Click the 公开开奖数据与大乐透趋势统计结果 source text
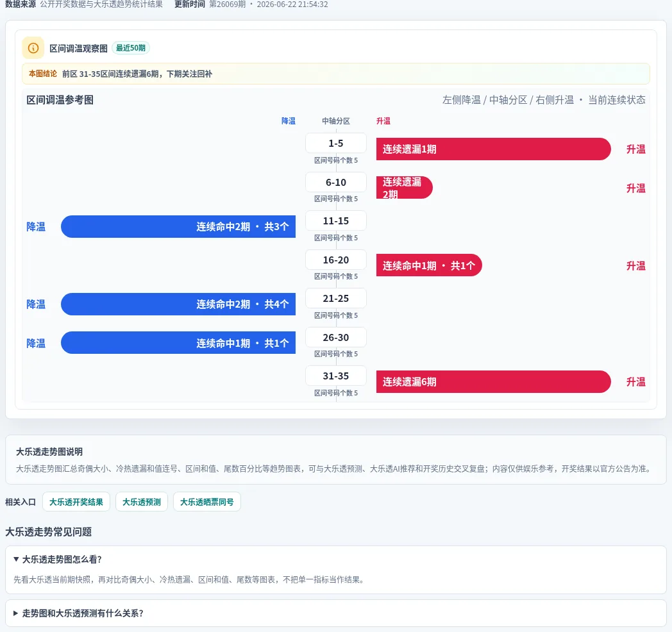Image resolution: width=672 pixels, height=632 pixels. [101, 4]
